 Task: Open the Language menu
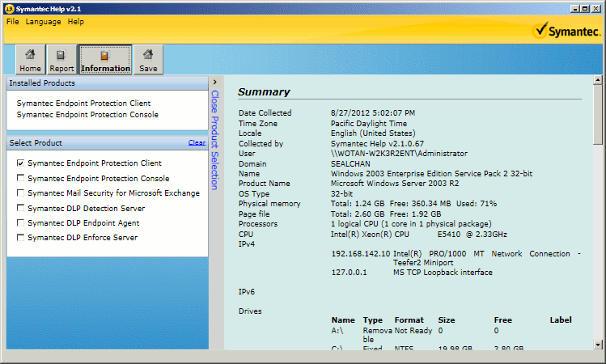coord(44,22)
